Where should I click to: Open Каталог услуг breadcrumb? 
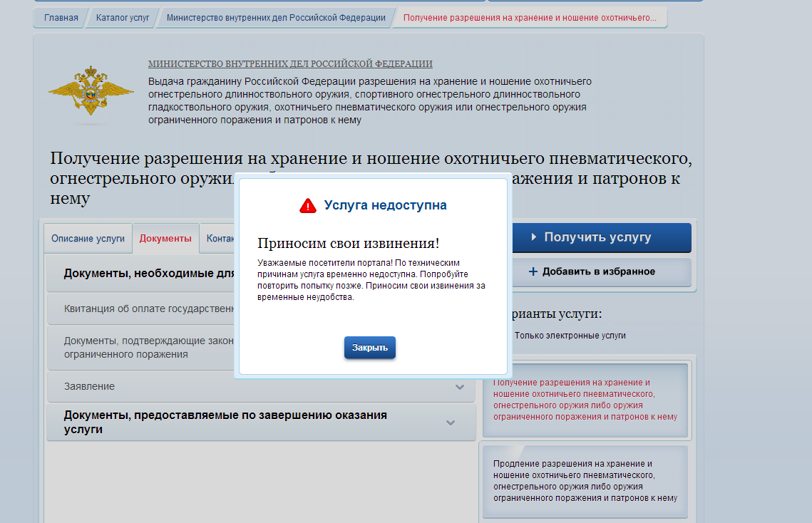122,18
